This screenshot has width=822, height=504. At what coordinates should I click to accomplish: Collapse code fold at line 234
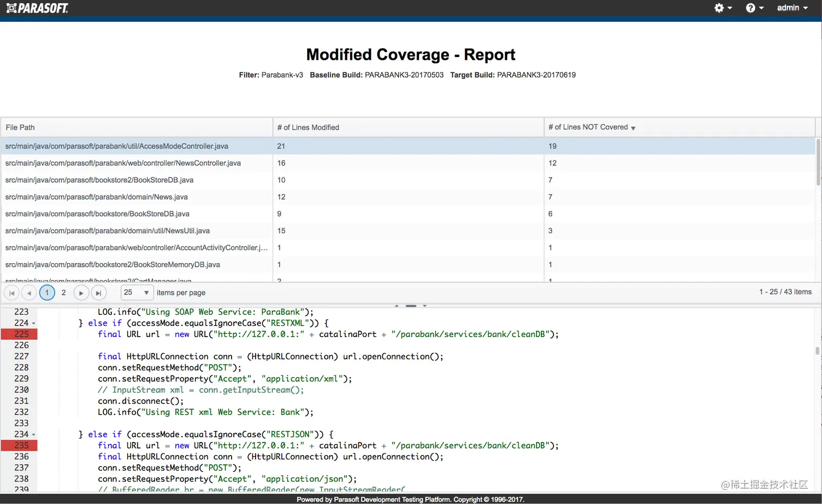coord(34,435)
